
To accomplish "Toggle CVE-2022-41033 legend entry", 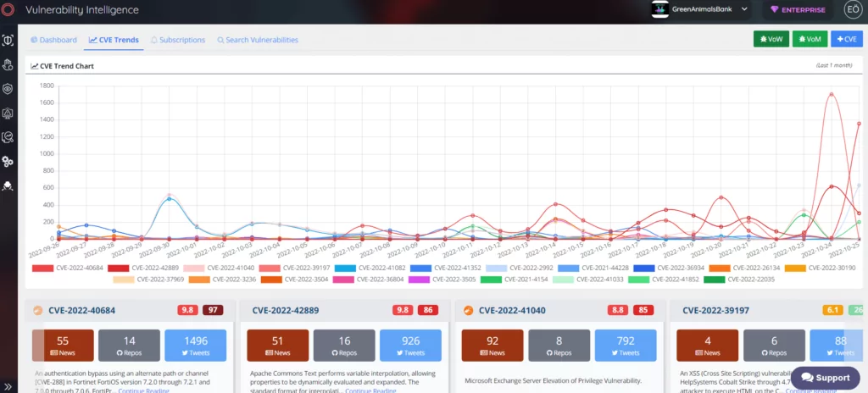I will point(588,280).
